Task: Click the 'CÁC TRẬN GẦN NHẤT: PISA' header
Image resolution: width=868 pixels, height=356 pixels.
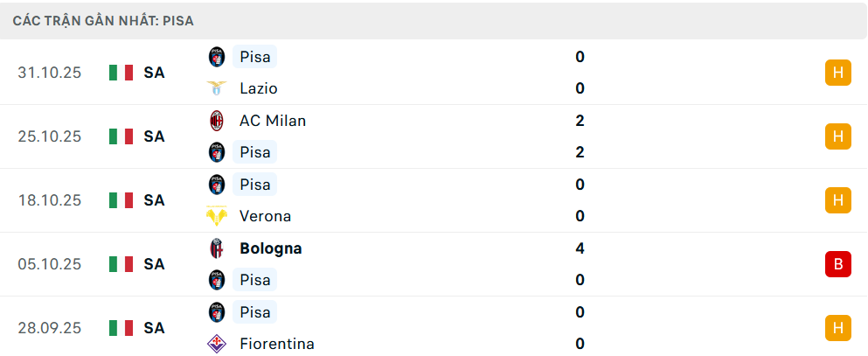Action: (x=103, y=19)
